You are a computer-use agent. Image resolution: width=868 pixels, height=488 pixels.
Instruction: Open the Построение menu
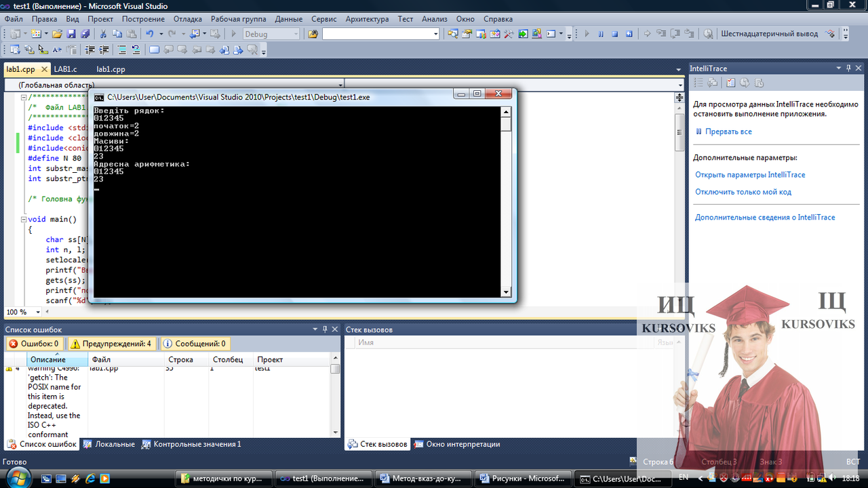(144, 19)
